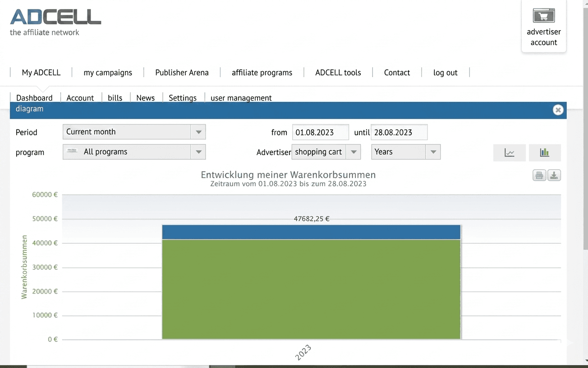Close the diagram panel
This screenshot has width=588, height=368.
pyautogui.click(x=558, y=110)
